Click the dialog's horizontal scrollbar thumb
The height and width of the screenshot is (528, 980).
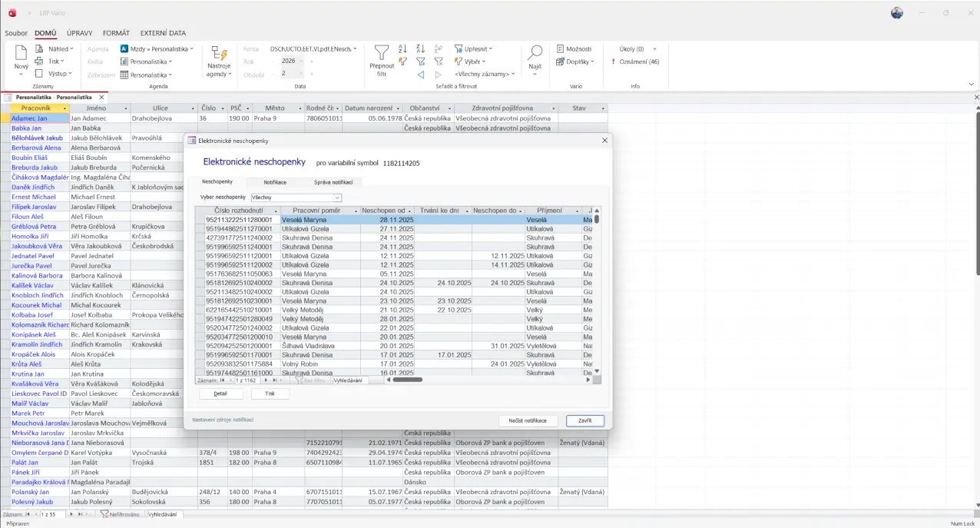pos(408,380)
